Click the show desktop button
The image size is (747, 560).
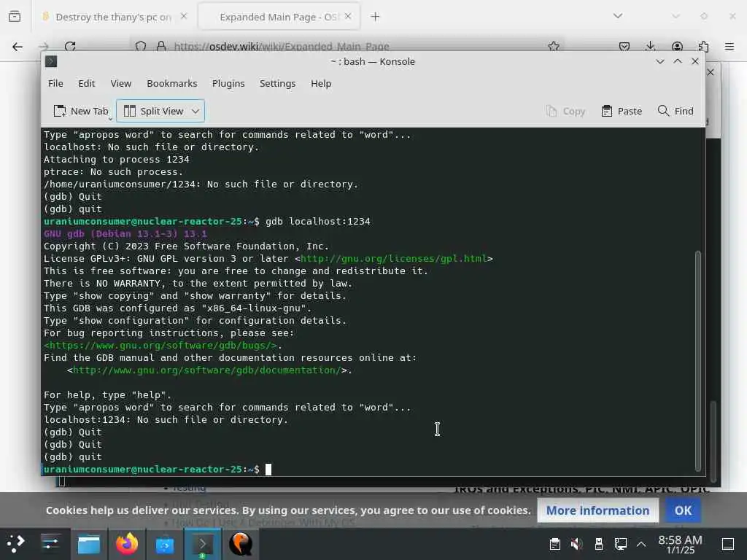tap(728, 544)
